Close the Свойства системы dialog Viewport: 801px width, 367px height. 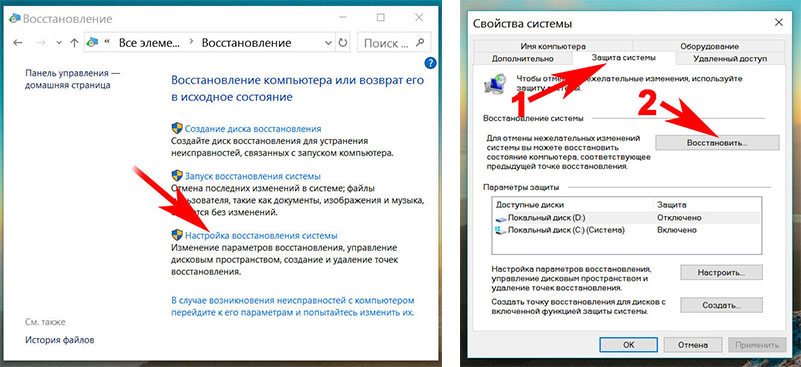pos(779,22)
